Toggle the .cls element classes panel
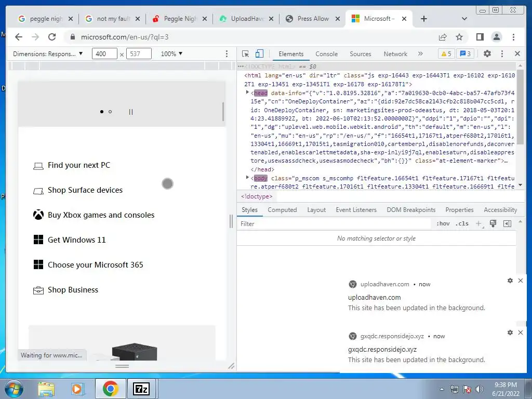 pyautogui.click(x=462, y=223)
